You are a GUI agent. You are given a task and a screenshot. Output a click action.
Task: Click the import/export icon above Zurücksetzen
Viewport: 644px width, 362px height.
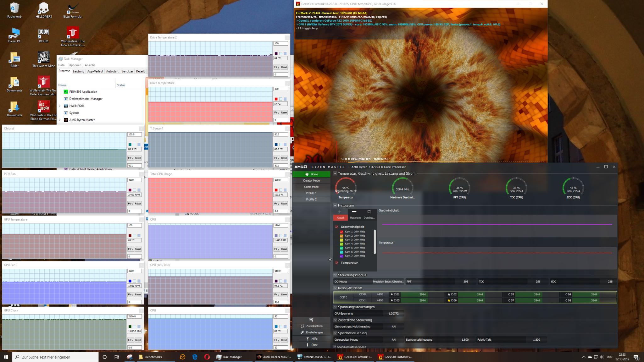(311, 320)
